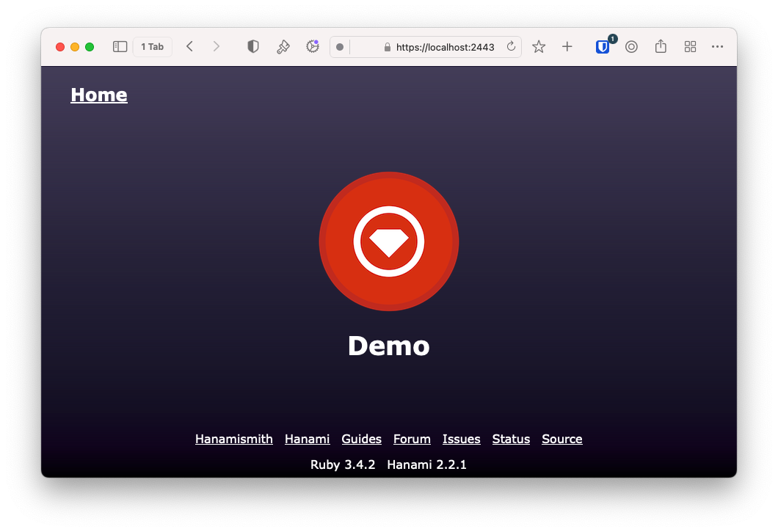
Task: Open the shield privacy icon
Action: click(253, 47)
